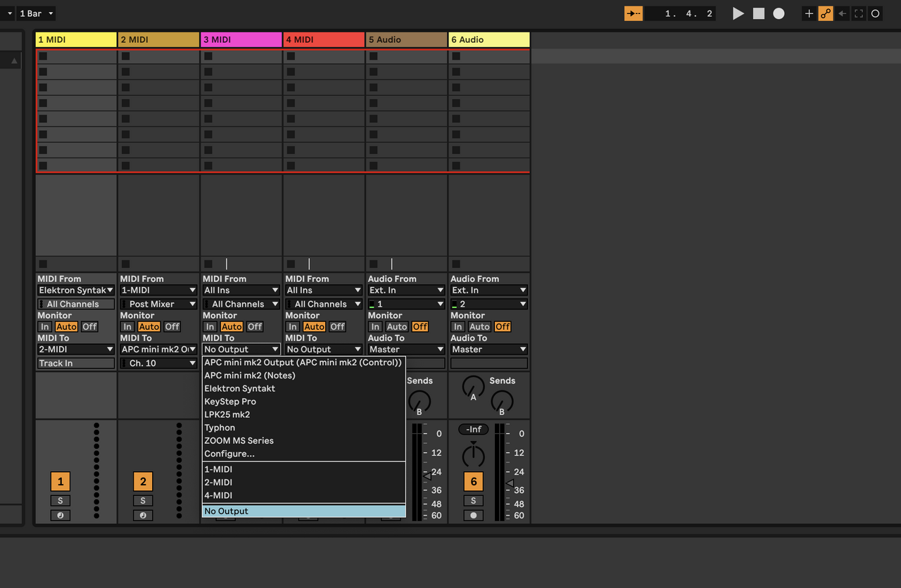Set track 6 Audio monitor to In

point(458,326)
